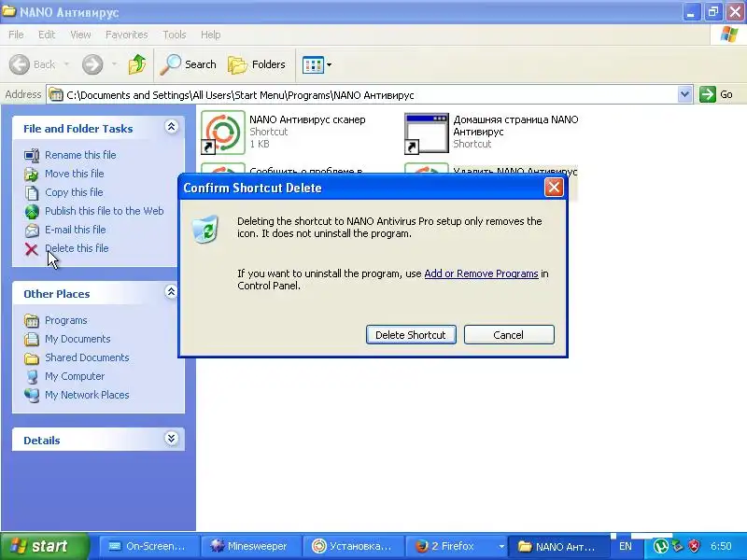Open the Forward history dropdown arrow

click(x=114, y=64)
